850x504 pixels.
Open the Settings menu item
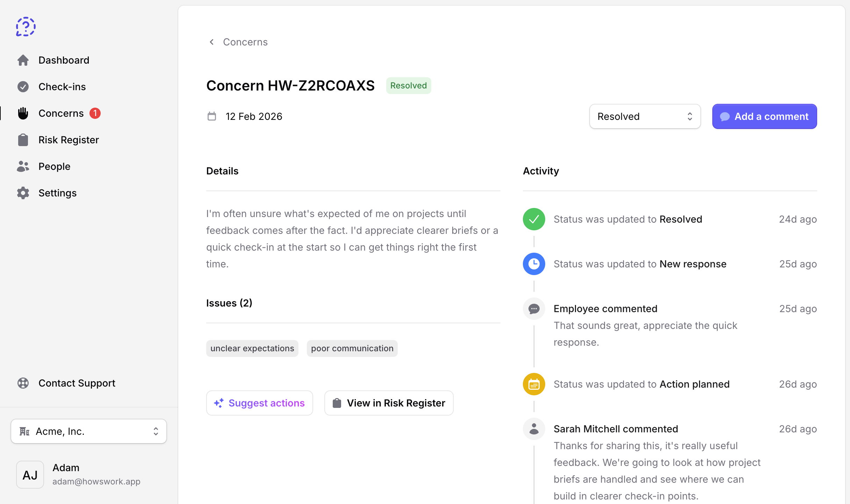click(57, 193)
